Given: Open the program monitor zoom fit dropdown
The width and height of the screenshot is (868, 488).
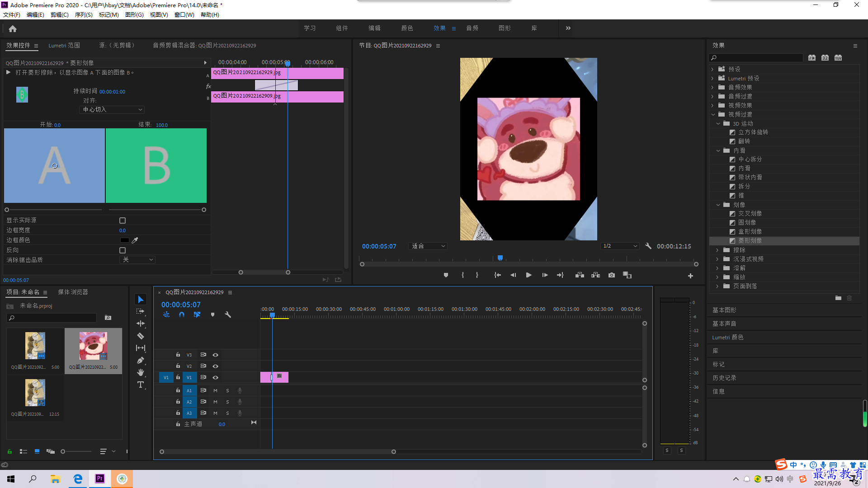Looking at the screenshot, I should (428, 246).
